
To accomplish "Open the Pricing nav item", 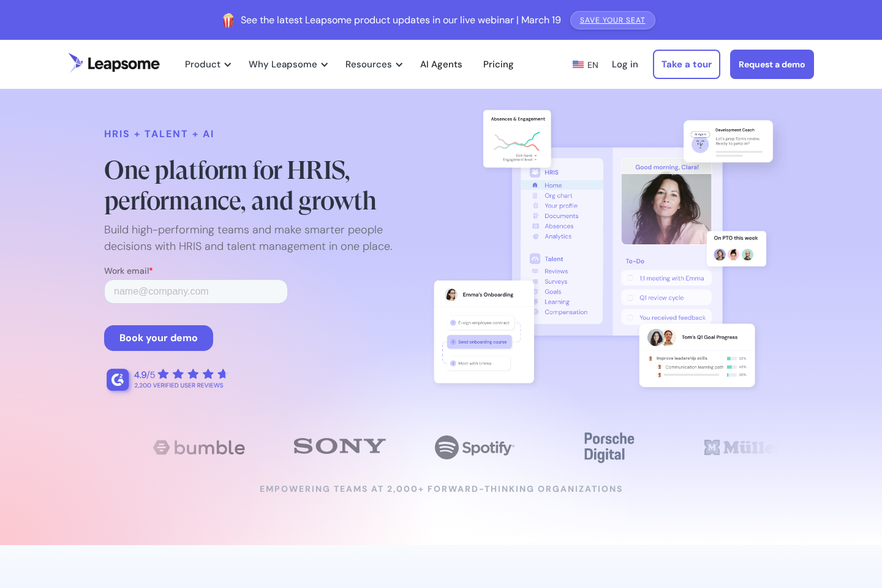I will click(498, 64).
